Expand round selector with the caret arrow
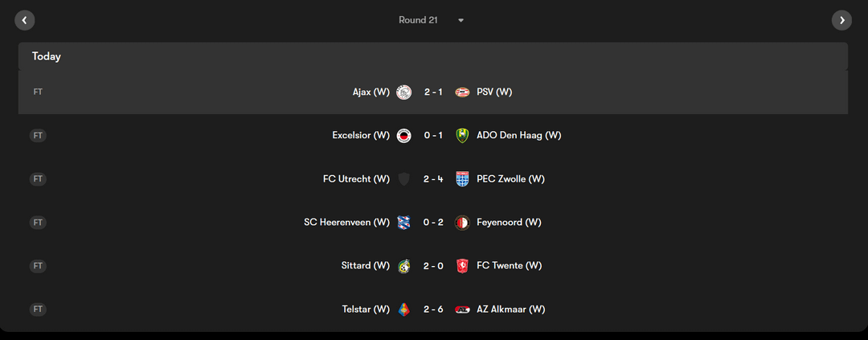868x340 pixels. (461, 20)
